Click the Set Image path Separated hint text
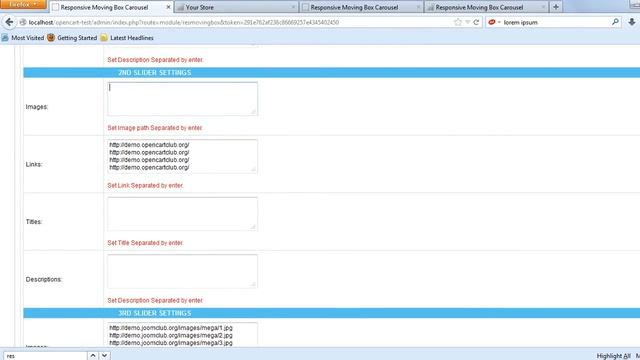The image size is (640, 360). [155, 128]
